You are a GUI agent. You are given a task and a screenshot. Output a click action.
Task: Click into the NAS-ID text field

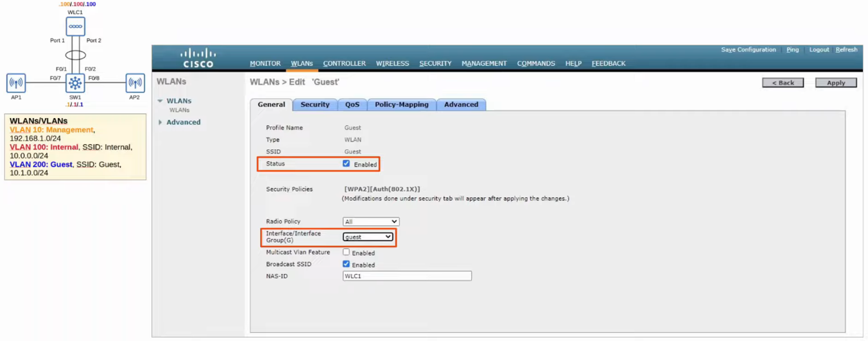407,276
